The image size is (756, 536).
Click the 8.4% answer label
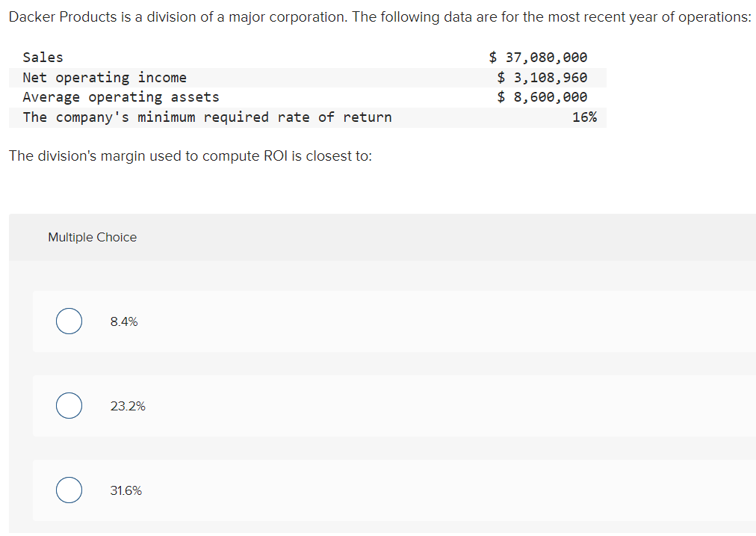123,321
